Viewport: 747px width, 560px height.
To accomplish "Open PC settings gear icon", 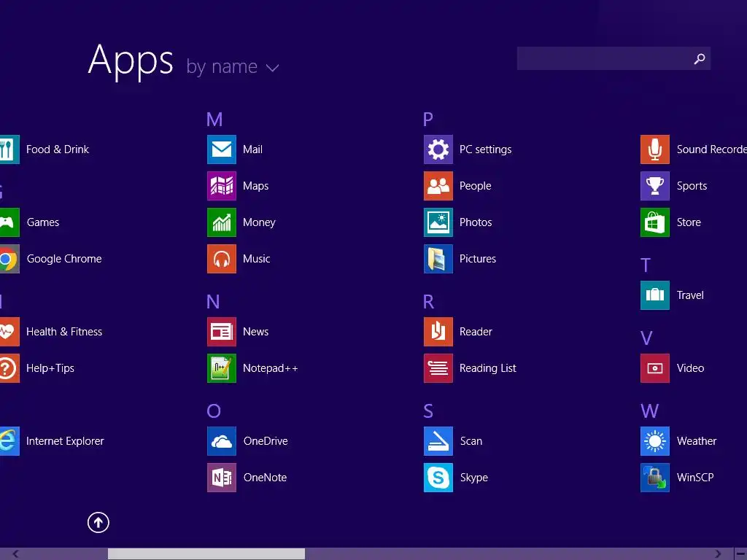I will tap(438, 149).
